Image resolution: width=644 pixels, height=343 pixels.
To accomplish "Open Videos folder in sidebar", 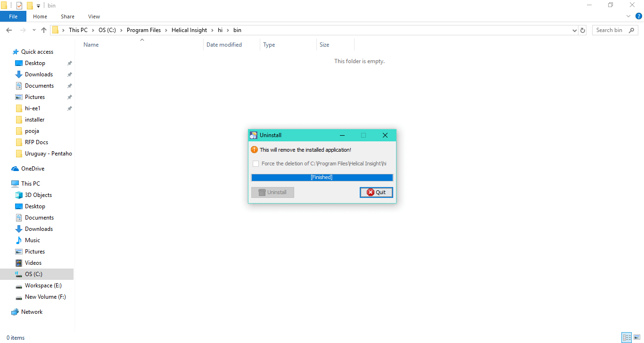I will tap(33, 263).
